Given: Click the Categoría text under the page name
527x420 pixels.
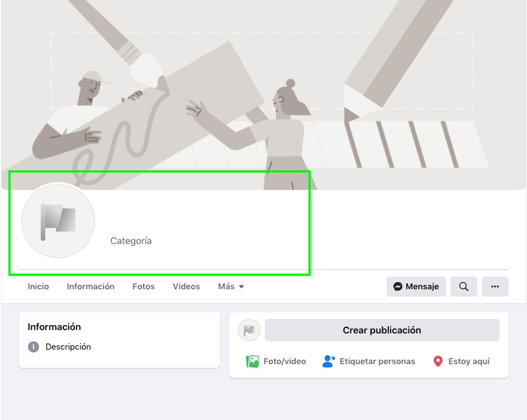Looking at the screenshot, I should pyautogui.click(x=130, y=241).
